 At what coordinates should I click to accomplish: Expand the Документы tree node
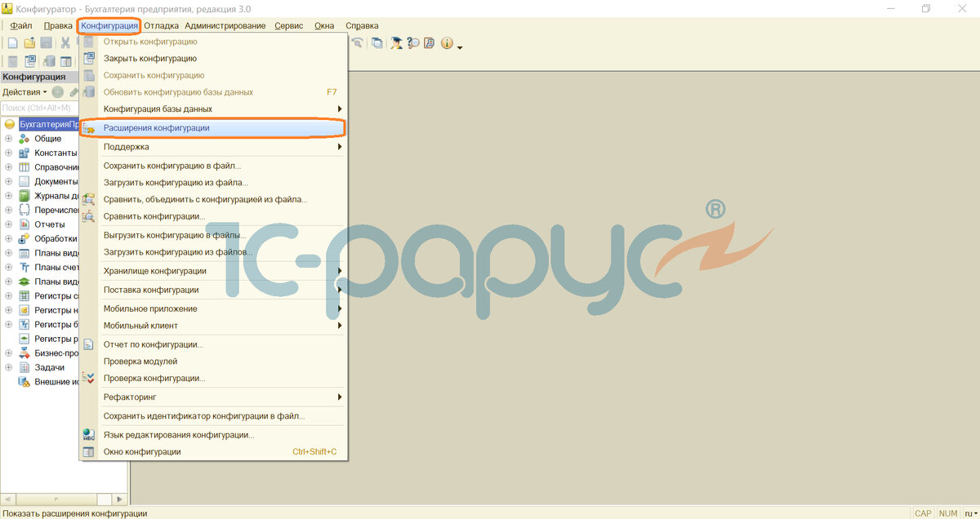(x=9, y=181)
